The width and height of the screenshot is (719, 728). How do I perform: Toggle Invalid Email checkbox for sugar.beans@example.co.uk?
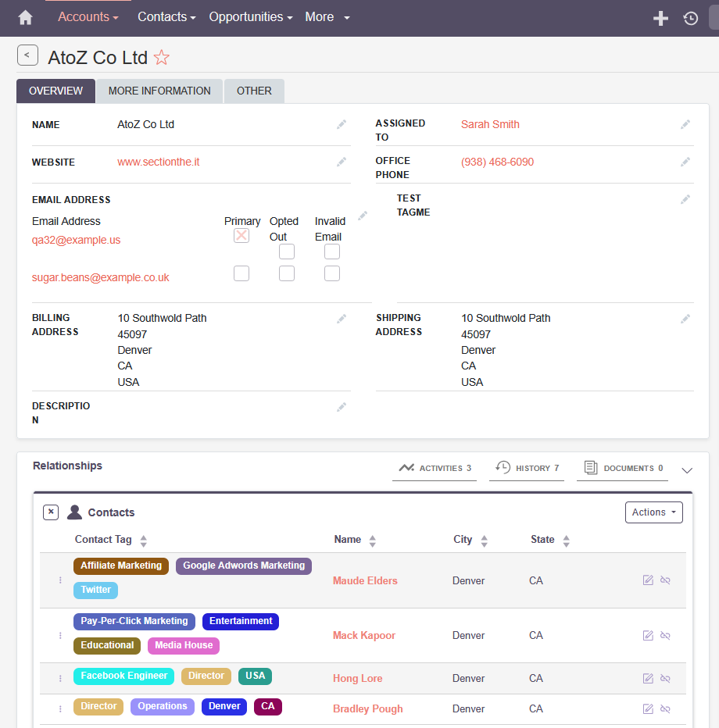332,273
